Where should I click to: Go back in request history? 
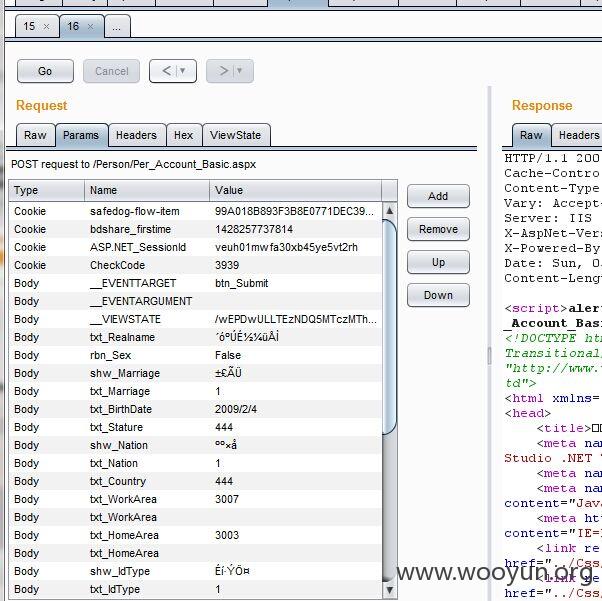tap(166, 71)
